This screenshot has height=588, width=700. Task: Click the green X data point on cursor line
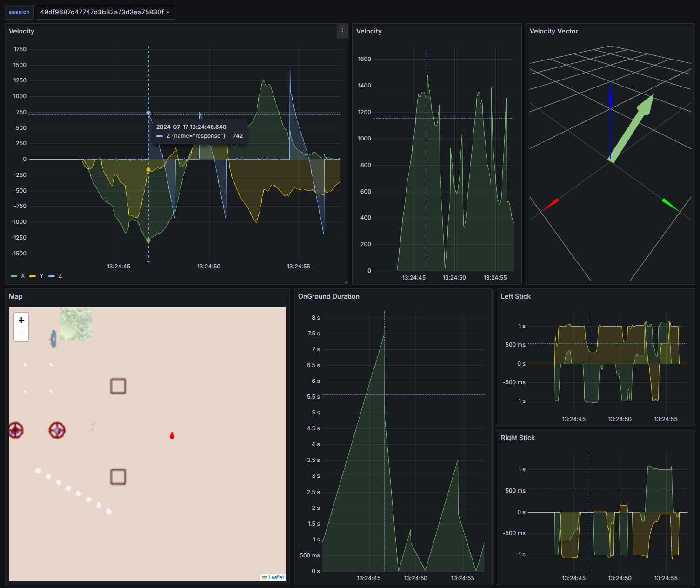(148, 241)
